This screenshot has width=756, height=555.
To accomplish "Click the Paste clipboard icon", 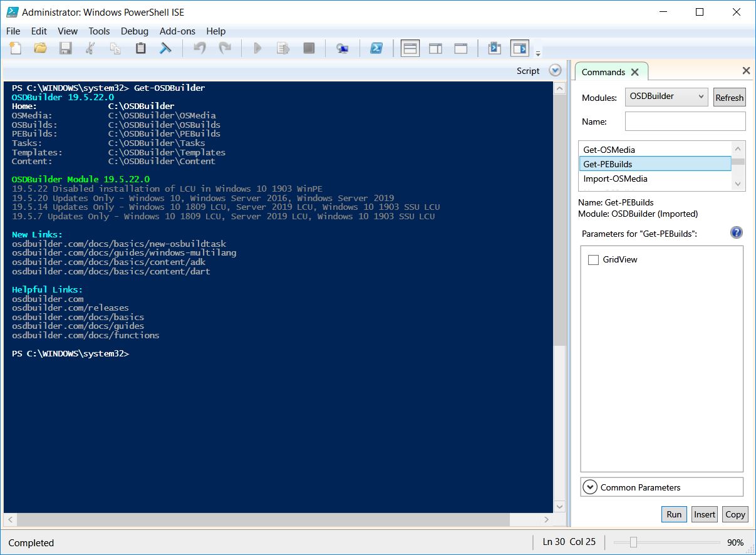I will [141, 48].
